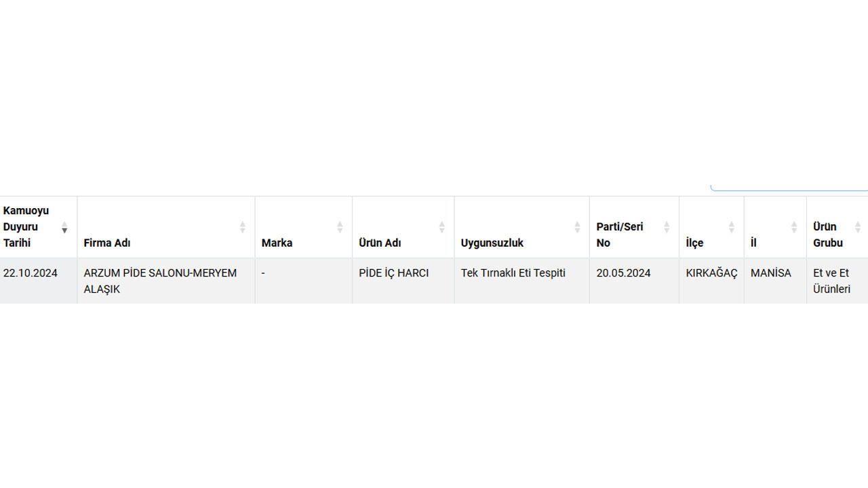The image size is (868, 488).
Task: Click the 22.10.2024 date cell
Action: [x=31, y=273]
